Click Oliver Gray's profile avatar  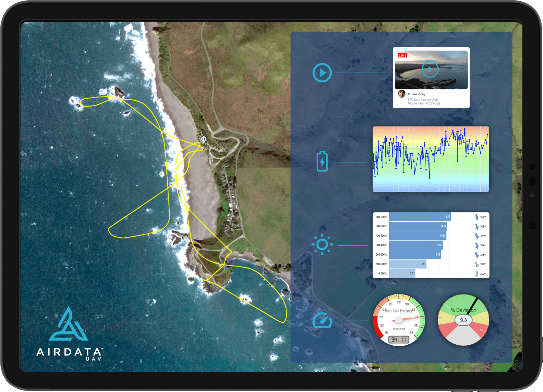(x=401, y=94)
